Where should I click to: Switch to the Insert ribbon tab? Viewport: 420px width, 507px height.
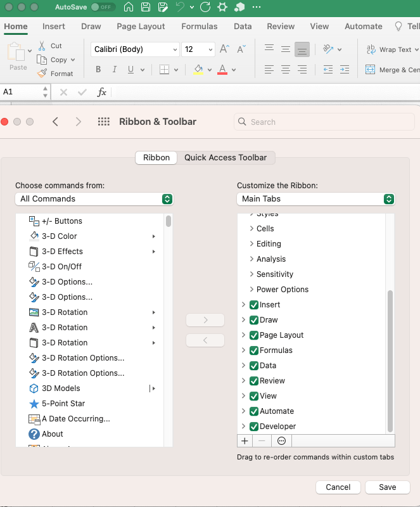pyautogui.click(x=54, y=26)
